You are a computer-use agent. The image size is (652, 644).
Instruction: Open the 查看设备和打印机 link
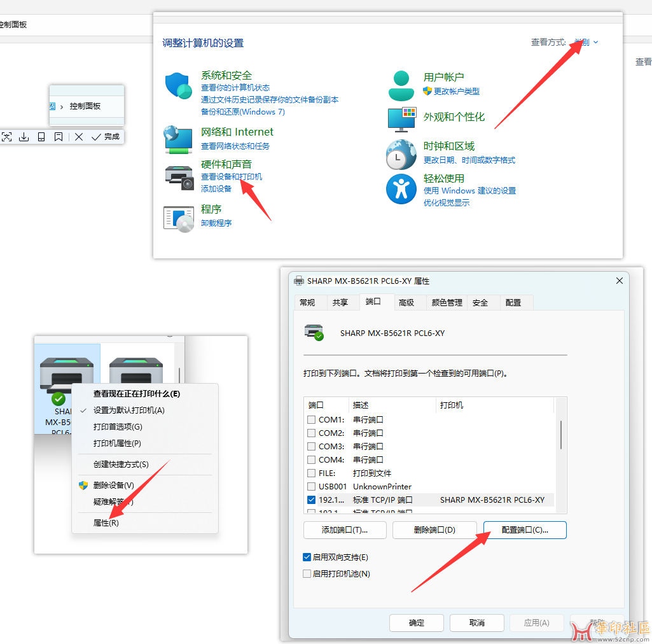point(232,176)
